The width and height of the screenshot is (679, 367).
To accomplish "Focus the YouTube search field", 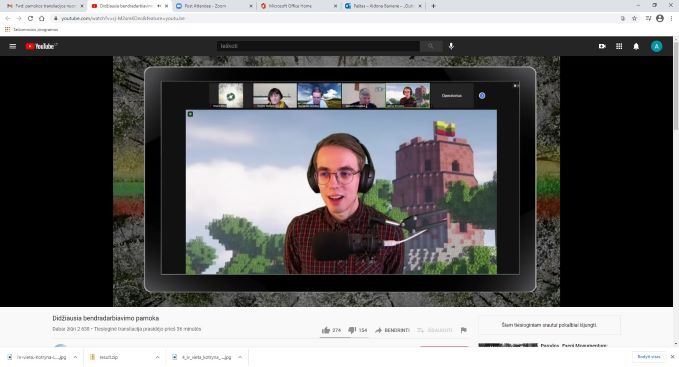I will pos(318,46).
